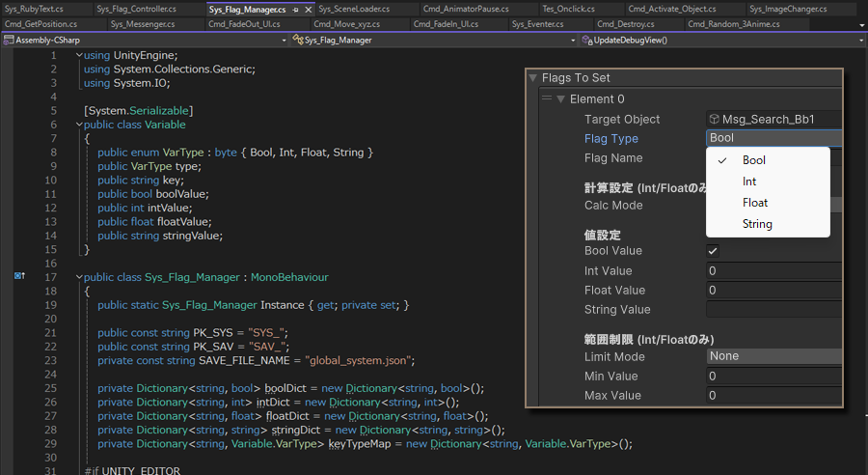Click the Assembly-CSharp project icon
The height and width of the screenshot is (475, 868).
click(x=9, y=41)
